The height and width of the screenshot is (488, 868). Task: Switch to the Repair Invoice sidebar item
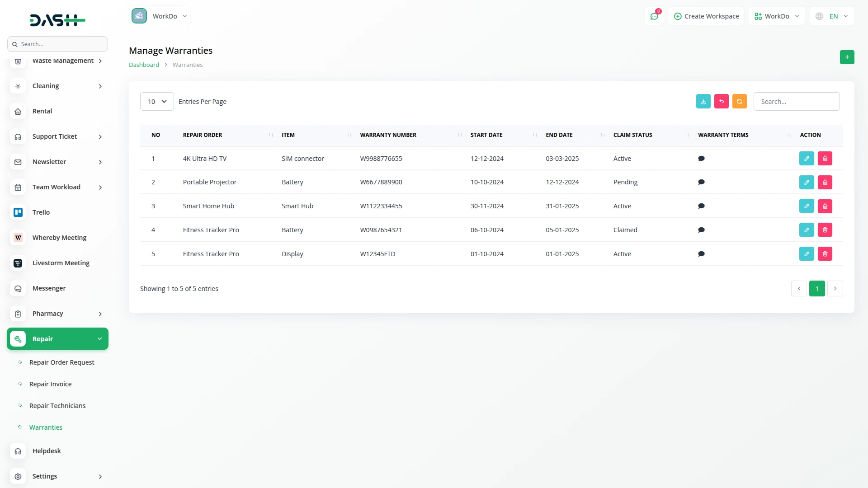click(x=50, y=384)
